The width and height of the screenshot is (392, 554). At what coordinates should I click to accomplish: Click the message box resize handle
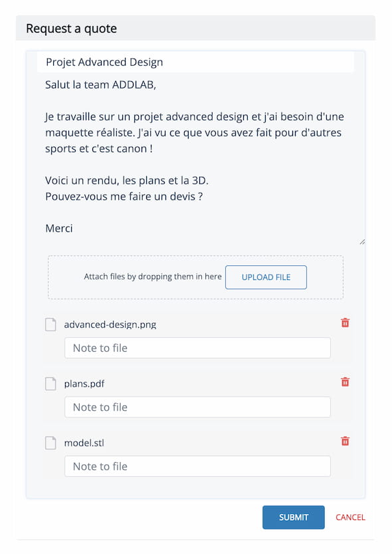[x=362, y=242]
